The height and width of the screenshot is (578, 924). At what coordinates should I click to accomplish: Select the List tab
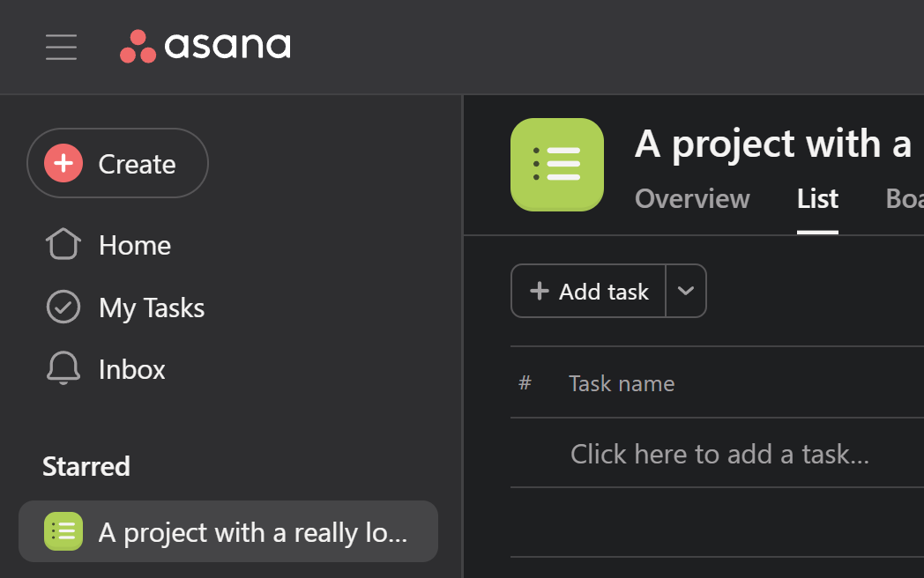pos(817,199)
